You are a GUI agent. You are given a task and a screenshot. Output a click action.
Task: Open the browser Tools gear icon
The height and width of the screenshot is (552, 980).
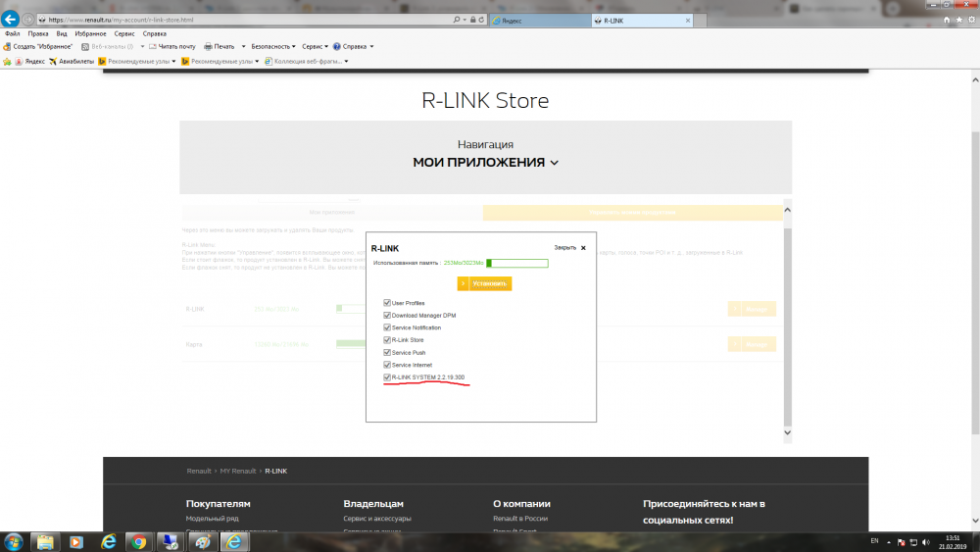point(972,20)
